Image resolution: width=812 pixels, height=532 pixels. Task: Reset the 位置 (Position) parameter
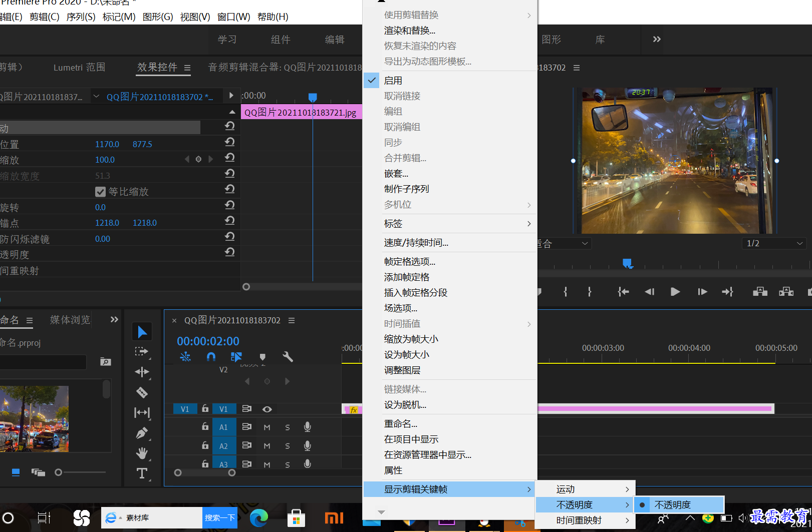pyautogui.click(x=230, y=142)
